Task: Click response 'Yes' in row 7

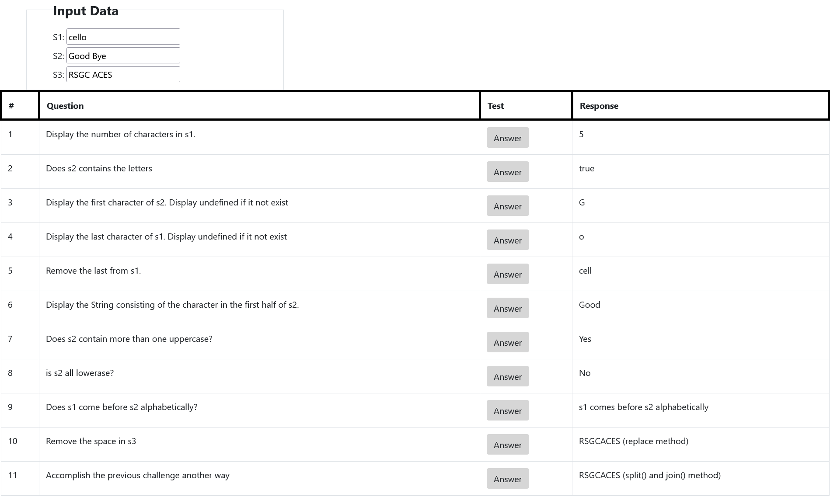Action: [x=585, y=339]
